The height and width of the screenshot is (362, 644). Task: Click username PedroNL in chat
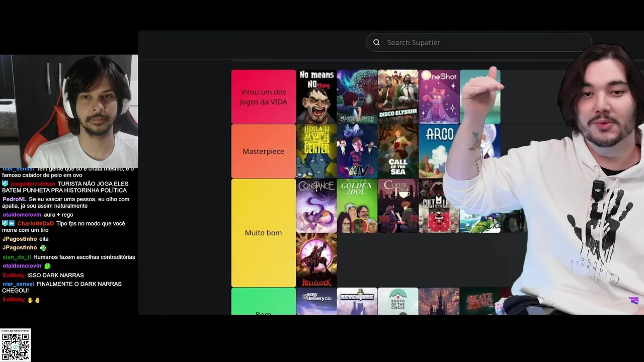pyautogui.click(x=14, y=199)
